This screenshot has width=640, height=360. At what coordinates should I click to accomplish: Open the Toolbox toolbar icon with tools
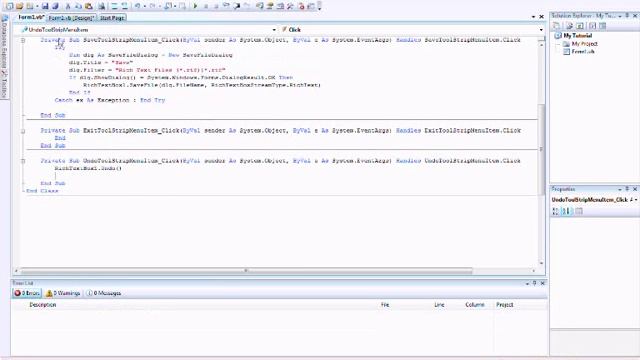pos(290,6)
